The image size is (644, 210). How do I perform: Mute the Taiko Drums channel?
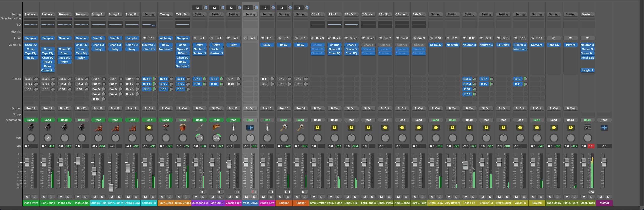click(179, 197)
